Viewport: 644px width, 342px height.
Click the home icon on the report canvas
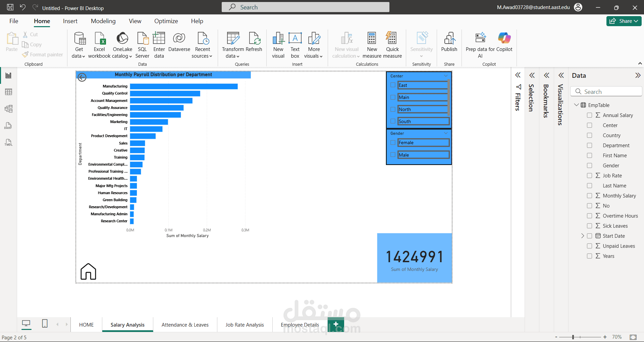(x=88, y=271)
